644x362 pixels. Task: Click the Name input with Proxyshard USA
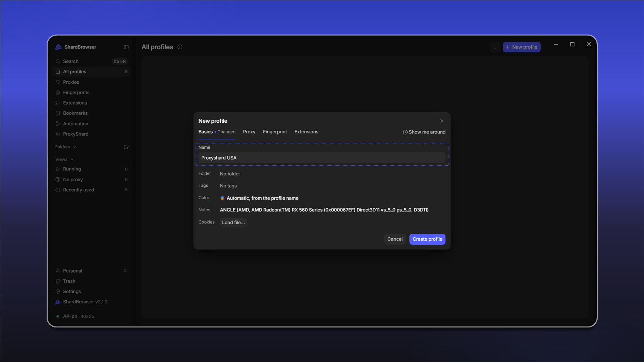[322, 158]
